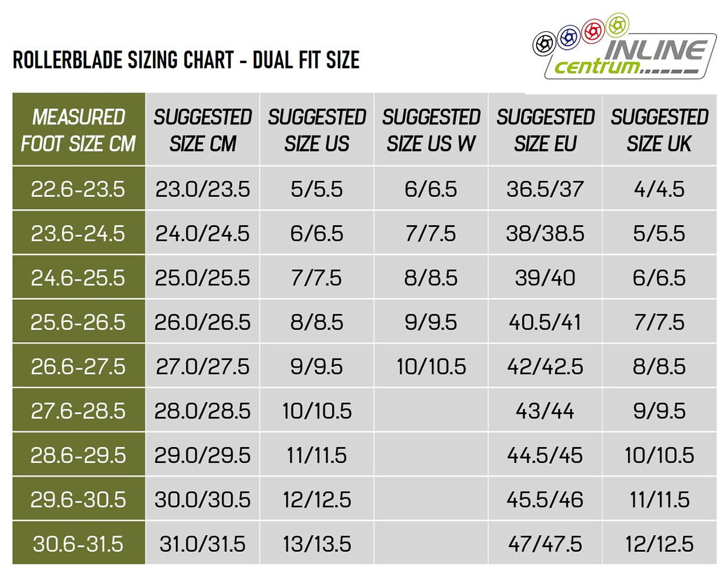Select the 22.6-23.5 foot size row
Screen dimensions: 728x579
[x=78, y=189]
